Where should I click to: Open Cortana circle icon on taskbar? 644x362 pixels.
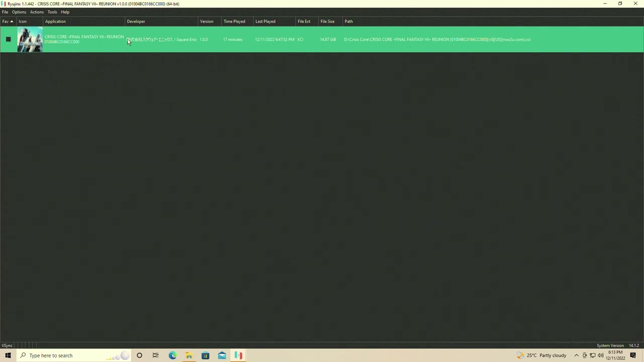pos(139,355)
